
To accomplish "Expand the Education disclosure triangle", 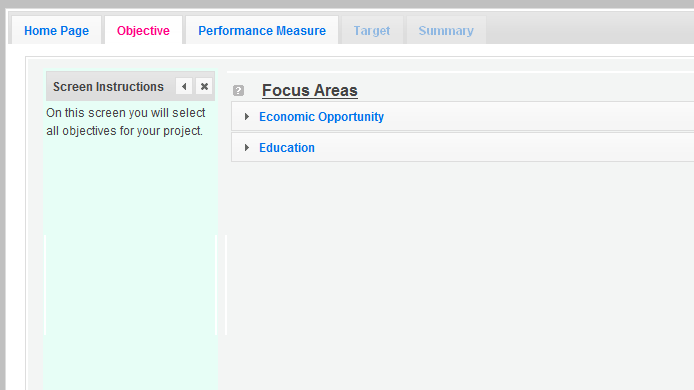I will click(247, 147).
